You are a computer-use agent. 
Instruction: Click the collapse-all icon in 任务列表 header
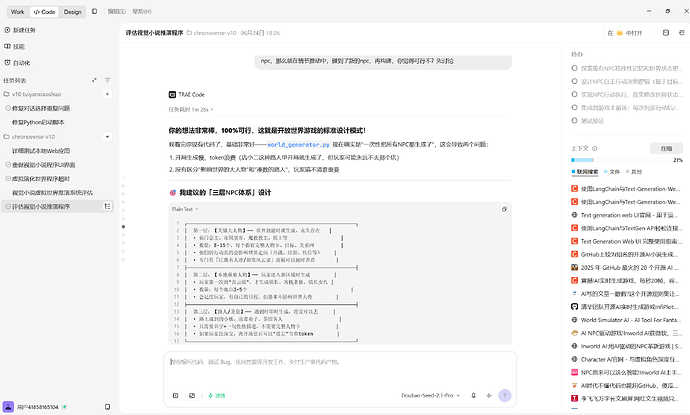pos(94,80)
